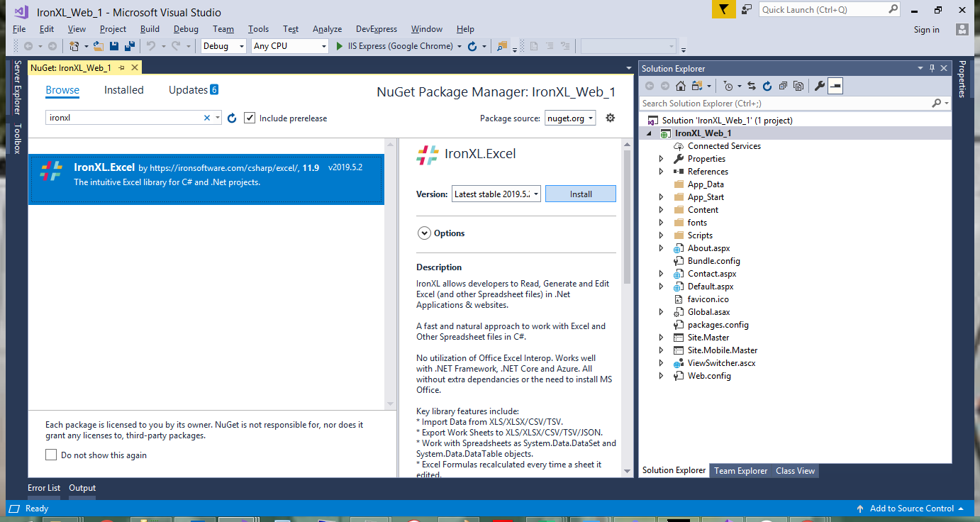
Task: Click the send feedback icon
Action: click(747, 9)
